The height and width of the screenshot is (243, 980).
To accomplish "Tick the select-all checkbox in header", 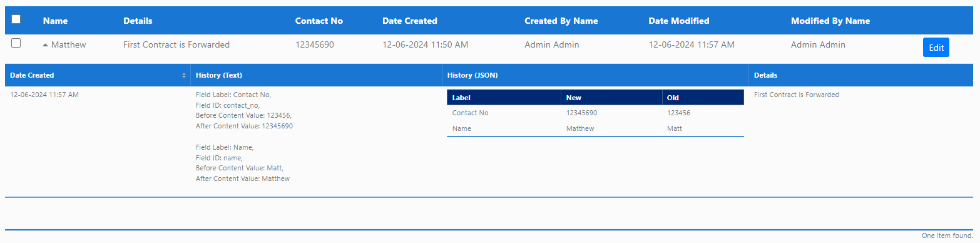I will coord(16,19).
